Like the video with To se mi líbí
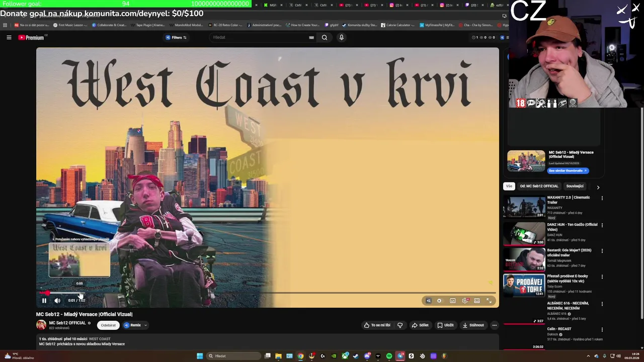Viewport: 644px width, 362px height. (x=377, y=325)
